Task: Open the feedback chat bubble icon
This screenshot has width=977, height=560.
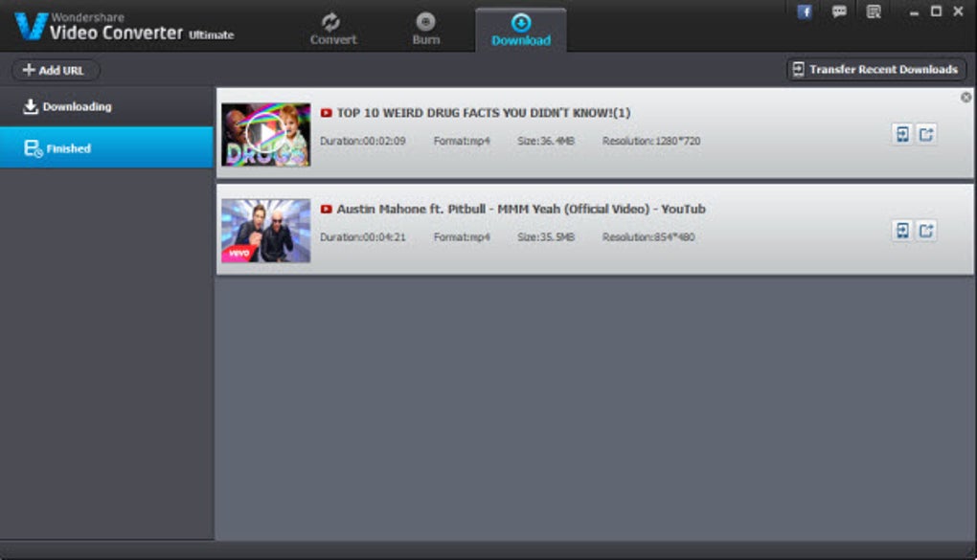Action: (x=839, y=11)
